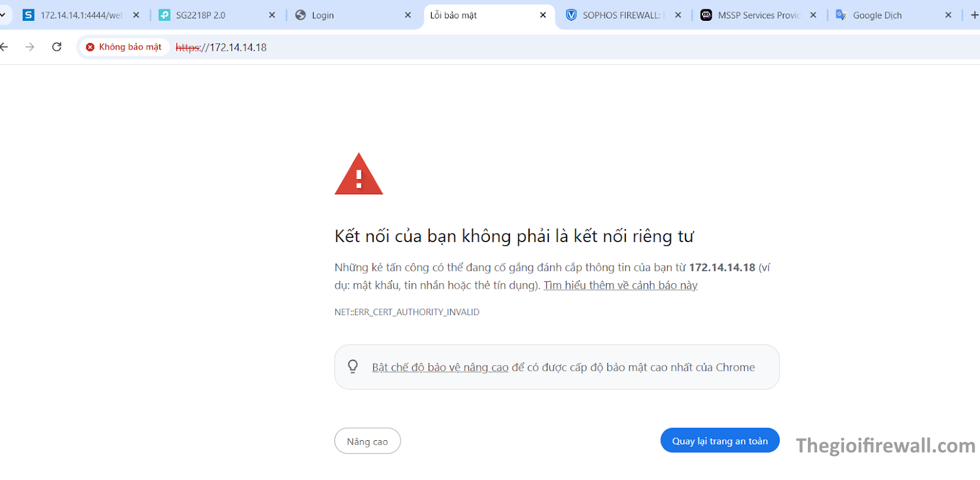Close the Google Dịch tab
Screen dimensions: 980x480
tap(948, 15)
